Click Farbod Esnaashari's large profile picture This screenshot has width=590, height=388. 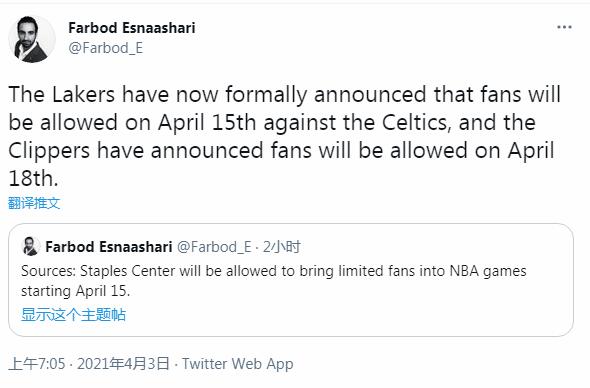coord(32,39)
